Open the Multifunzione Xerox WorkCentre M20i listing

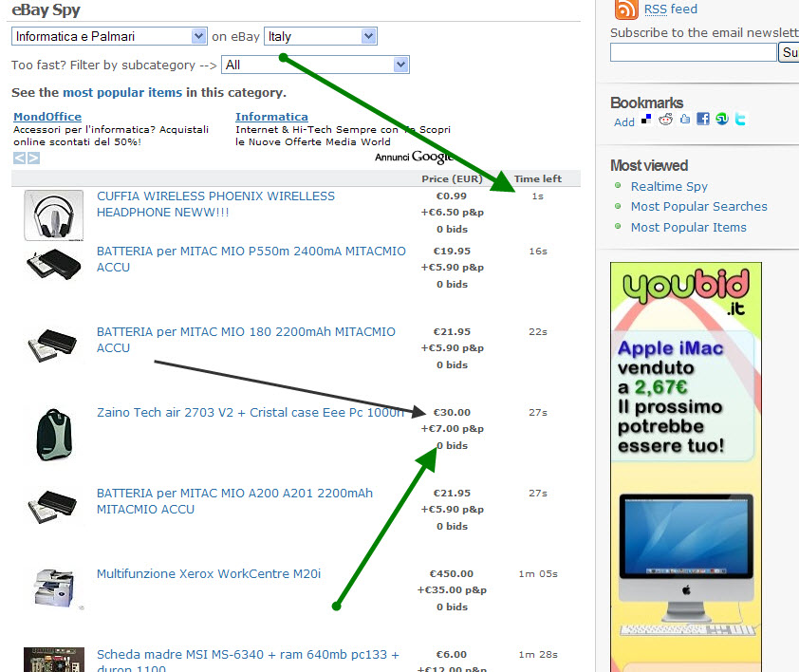[x=209, y=574]
